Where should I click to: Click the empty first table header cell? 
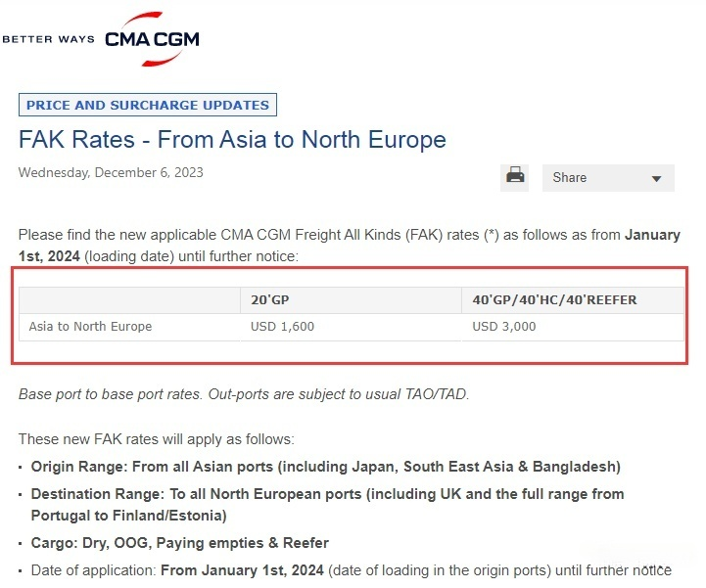[129, 299]
